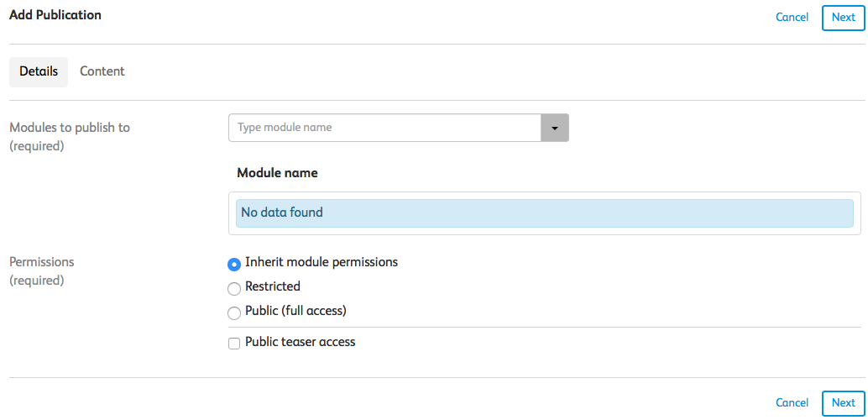868x420 pixels.
Task: Click the top Next button
Action: (843, 17)
